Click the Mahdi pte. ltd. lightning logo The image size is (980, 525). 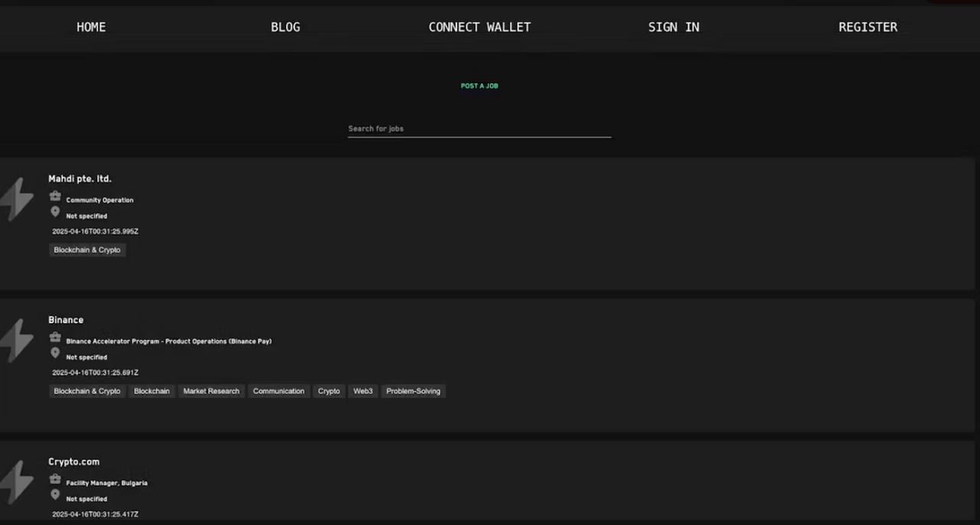pos(16,200)
